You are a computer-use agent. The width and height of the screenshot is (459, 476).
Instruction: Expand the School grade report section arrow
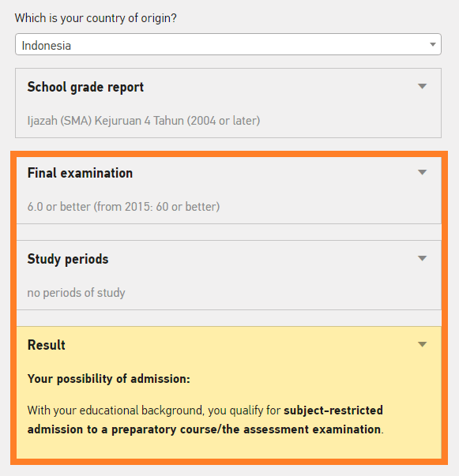(422, 86)
